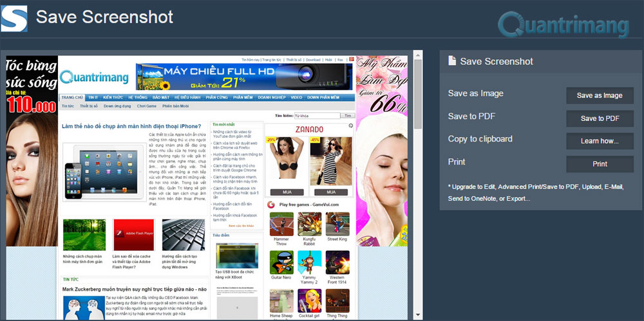The image size is (644, 321).
Task: Click the Adobe Flash Player thumbnail
Action: tap(133, 235)
